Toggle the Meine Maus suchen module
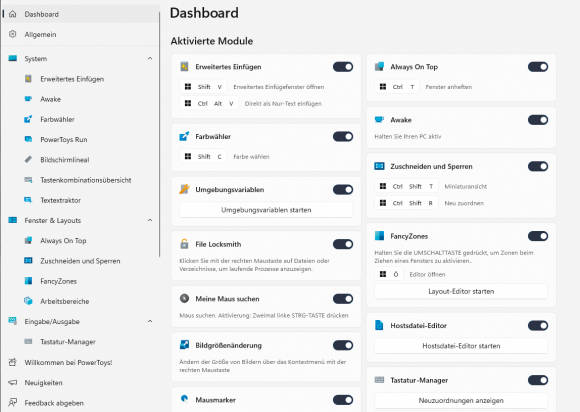The height and width of the screenshot is (412, 580). 343,298
